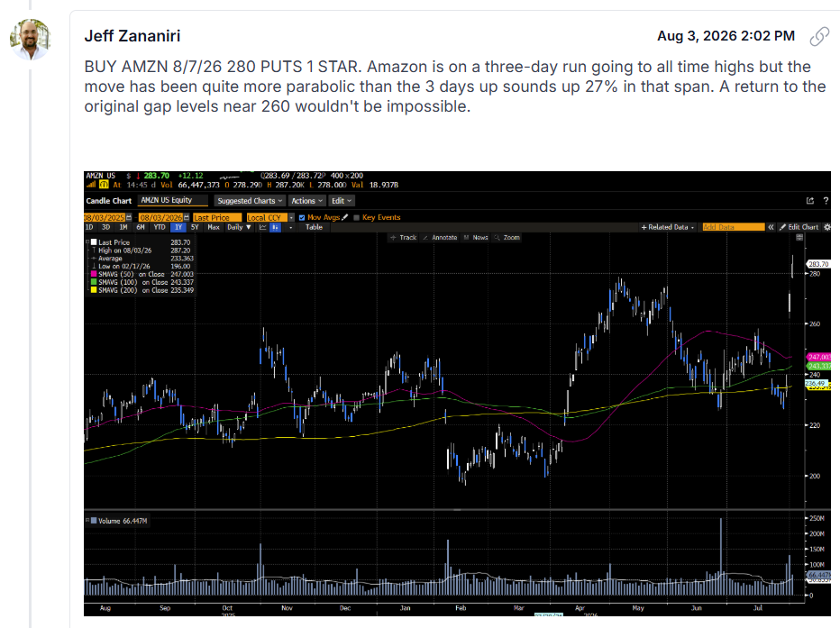Click the Candle Chart title label
Viewport: 840px width, 628px height.
click(109, 201)
